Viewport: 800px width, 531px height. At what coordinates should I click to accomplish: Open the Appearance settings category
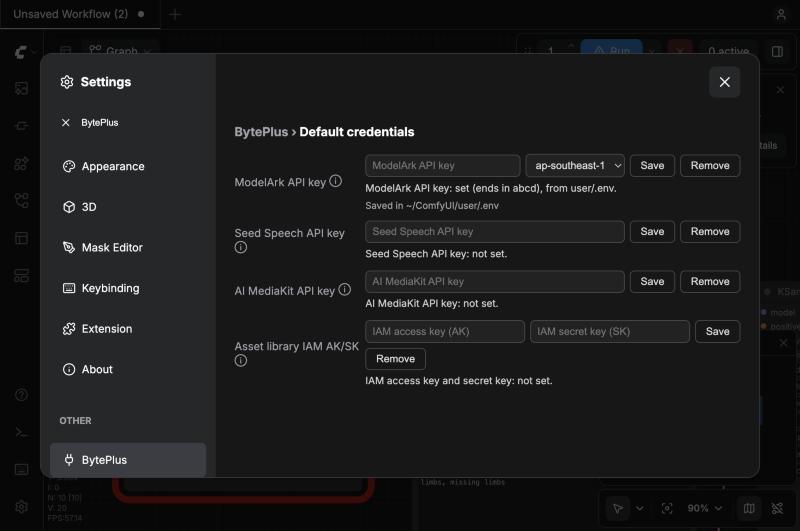(128, 166)
